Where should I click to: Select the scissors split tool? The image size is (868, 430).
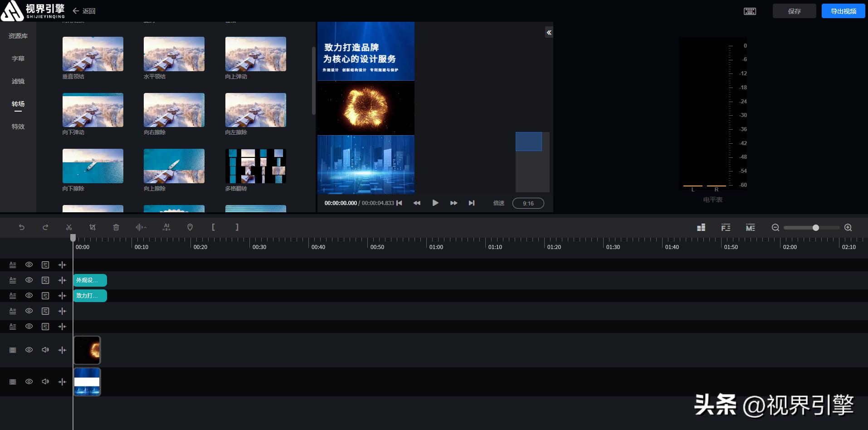69,227
